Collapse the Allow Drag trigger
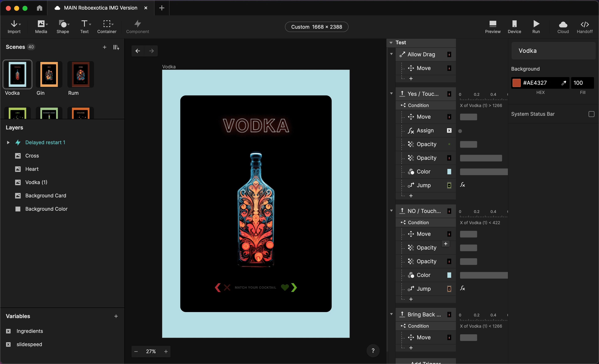 (x=391, y=54)
